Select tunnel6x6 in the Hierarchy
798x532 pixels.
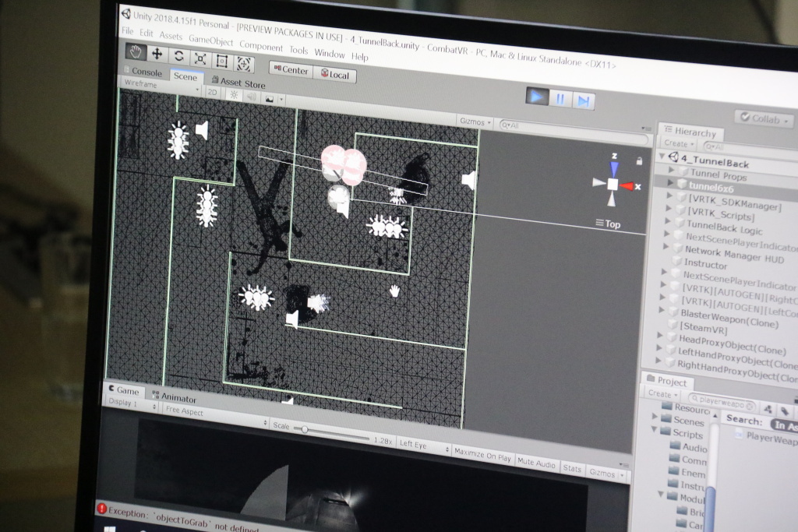(x=711, y=188)
